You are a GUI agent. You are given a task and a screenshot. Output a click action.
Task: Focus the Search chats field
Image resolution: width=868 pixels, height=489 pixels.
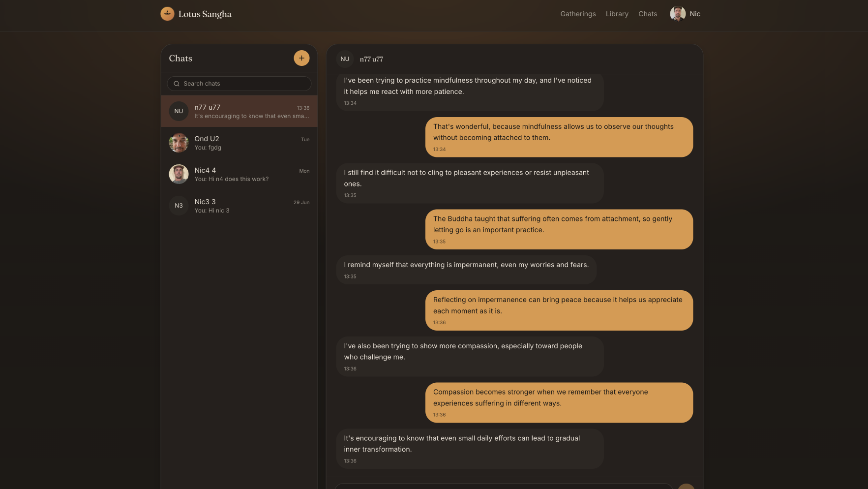[x=239, y=84]
